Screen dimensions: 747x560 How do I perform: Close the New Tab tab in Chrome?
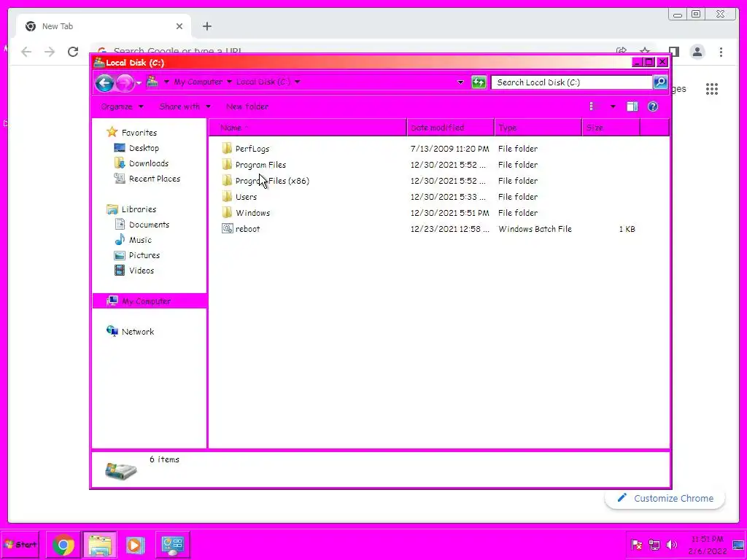coord(179,26)
